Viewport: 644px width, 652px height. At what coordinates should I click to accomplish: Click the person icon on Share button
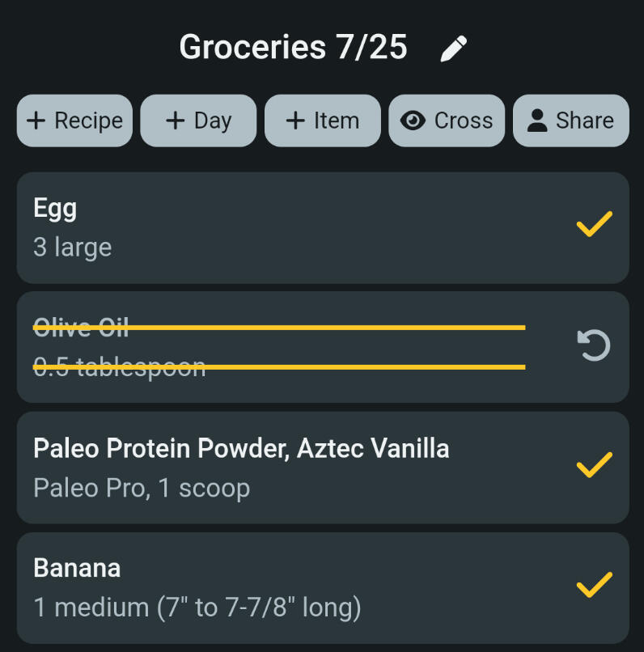[x=537, y=121]
